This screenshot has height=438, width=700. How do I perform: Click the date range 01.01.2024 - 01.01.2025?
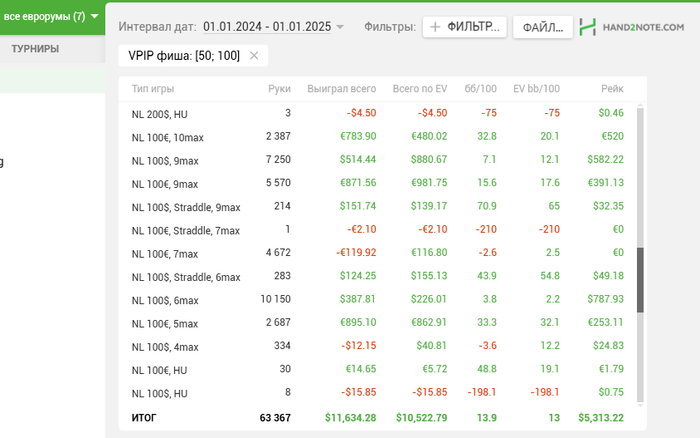(x=267, y=27)
